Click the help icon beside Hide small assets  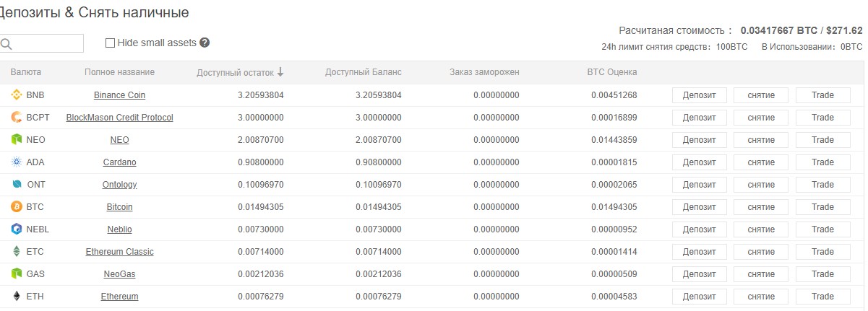(x=205, y=43)
